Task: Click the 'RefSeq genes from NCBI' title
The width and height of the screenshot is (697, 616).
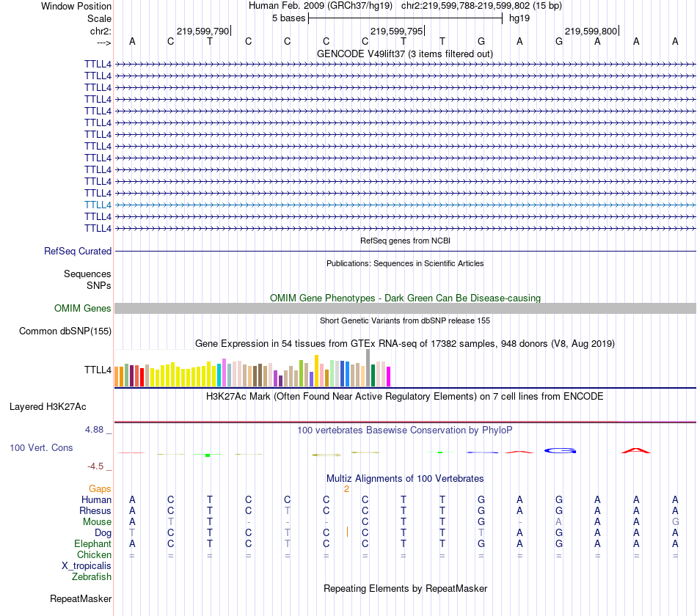Action: [405, 241]
